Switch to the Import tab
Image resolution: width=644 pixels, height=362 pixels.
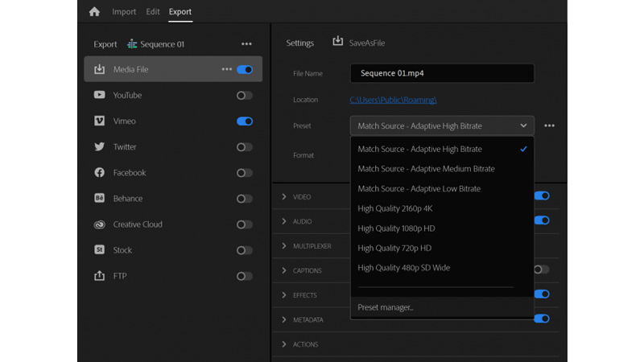click(124, 12)
